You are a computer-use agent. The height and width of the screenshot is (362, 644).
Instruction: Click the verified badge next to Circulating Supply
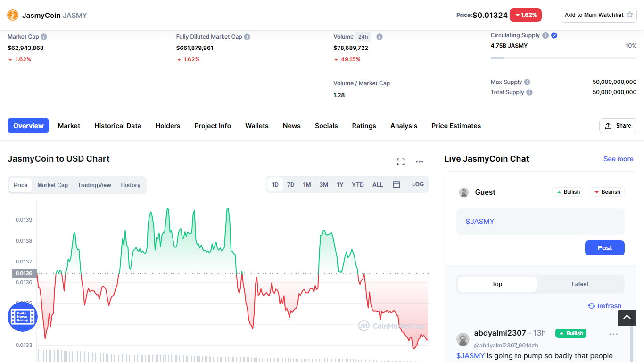(x=554, y=35)
